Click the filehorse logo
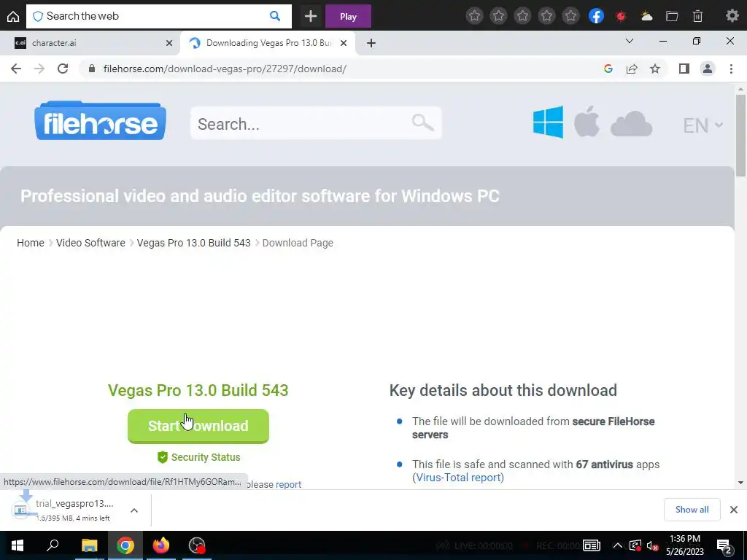This screenshot has height=560, width=747. pos(100,120)
